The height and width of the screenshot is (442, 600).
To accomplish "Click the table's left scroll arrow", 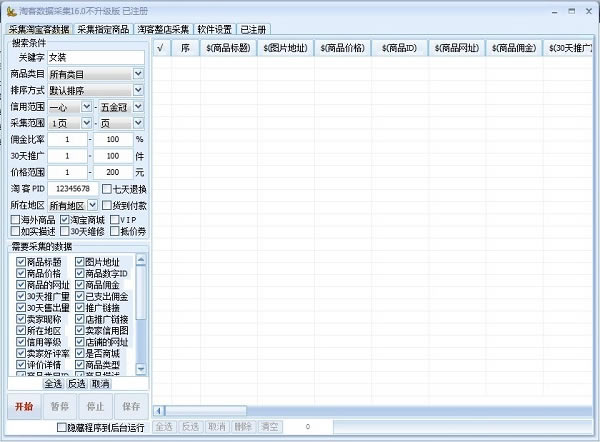I will click(158, 410).
